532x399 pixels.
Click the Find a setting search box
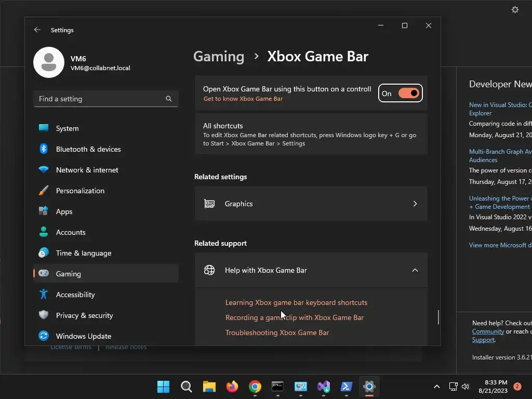(106, 99)
